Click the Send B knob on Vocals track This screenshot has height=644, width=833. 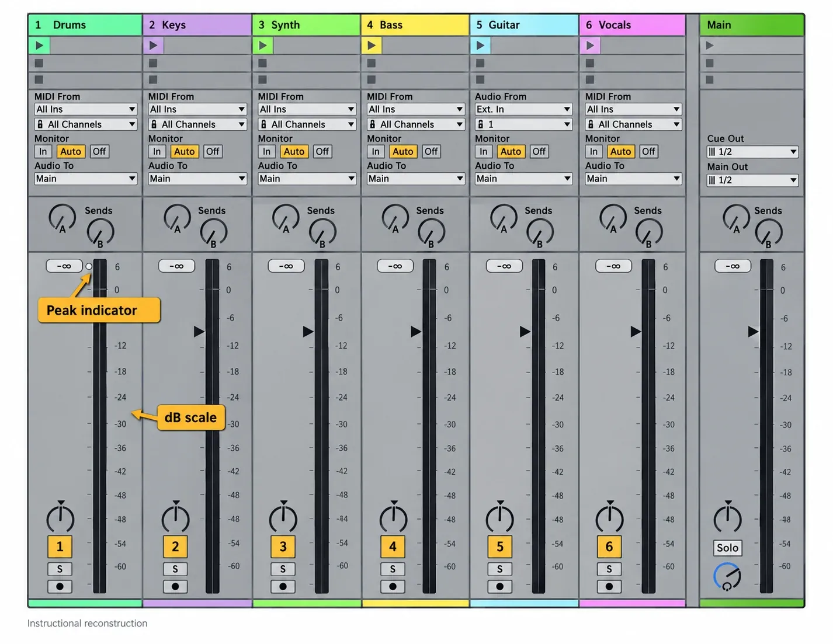click(648, 232)
